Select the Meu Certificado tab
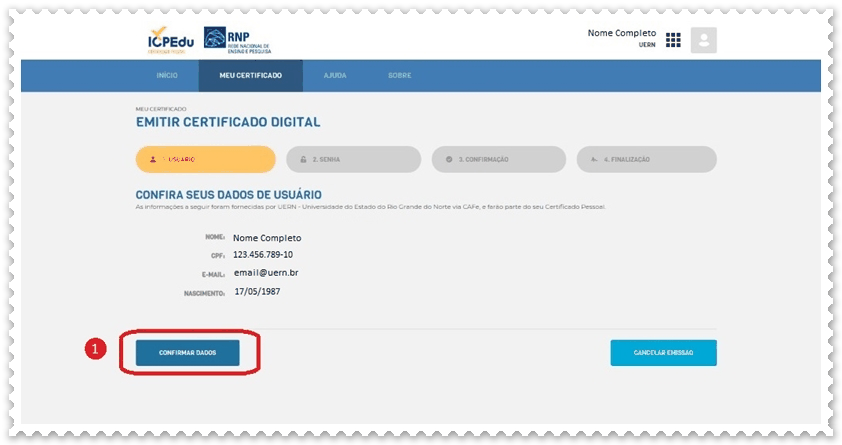Viewport: 842px width, 445px height. (250, 76)
